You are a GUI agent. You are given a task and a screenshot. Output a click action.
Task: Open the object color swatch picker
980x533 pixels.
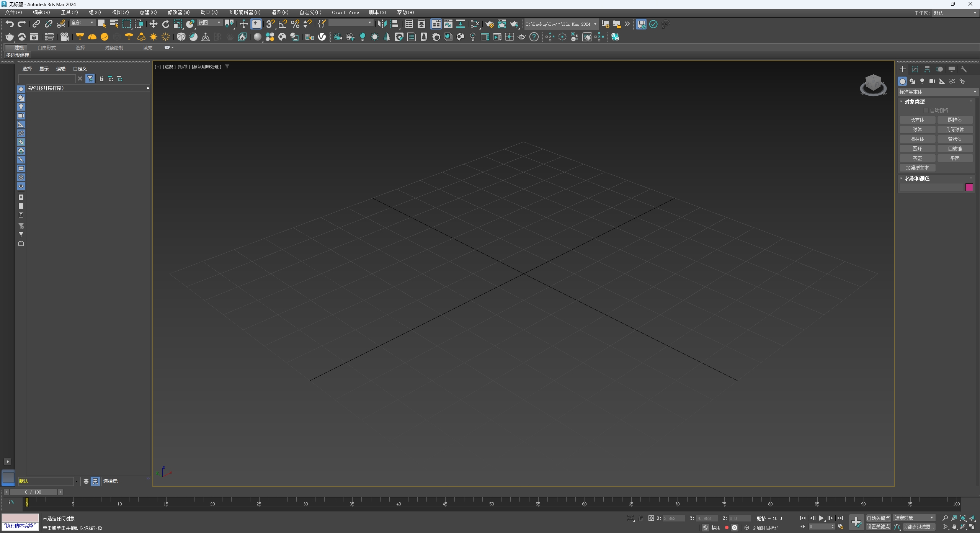[969, 187]
